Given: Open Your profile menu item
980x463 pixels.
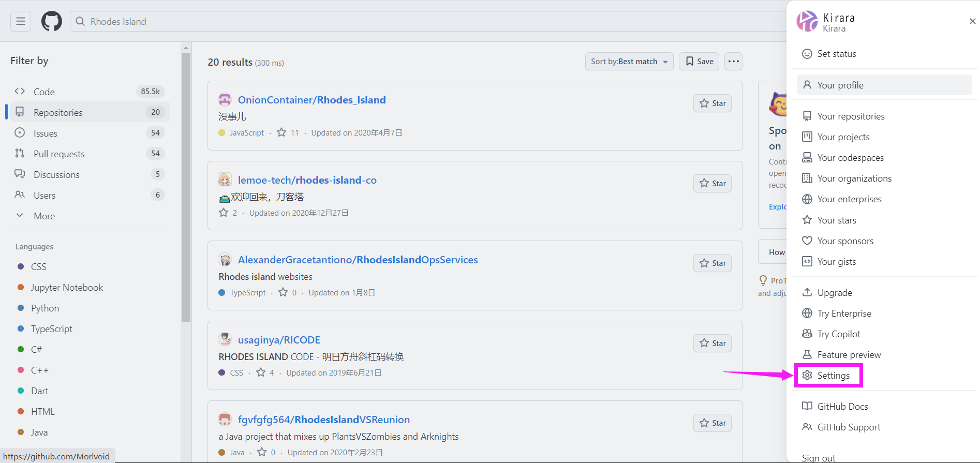Looking at the screenshot, I should [x=884, y=85].
